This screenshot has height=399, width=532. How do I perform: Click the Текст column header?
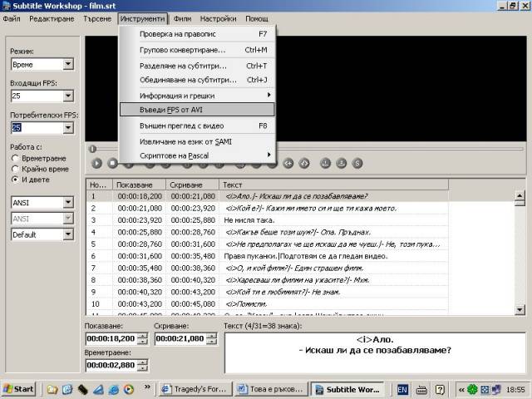[x=334, y=185]
